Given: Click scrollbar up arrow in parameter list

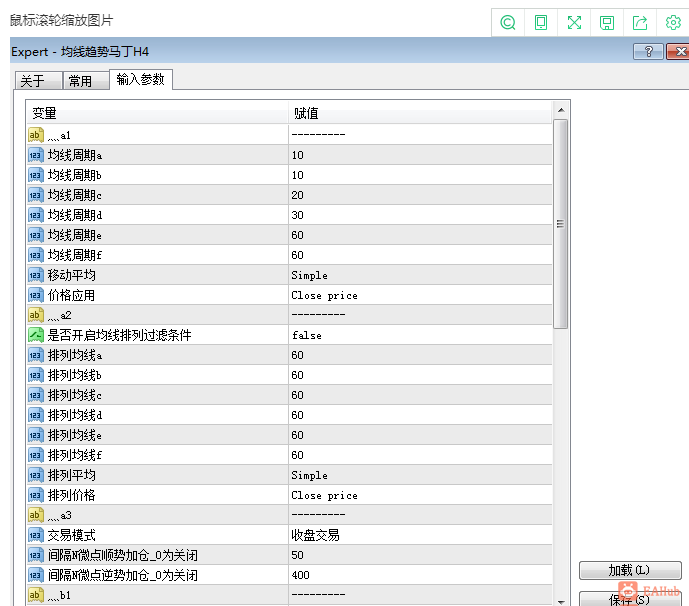Looking at the screenshot, I should tap(561, 110).
